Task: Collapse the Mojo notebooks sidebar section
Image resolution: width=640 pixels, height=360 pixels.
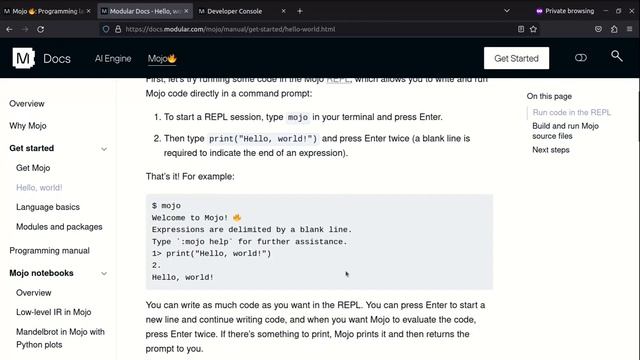Action: [104, 273]
